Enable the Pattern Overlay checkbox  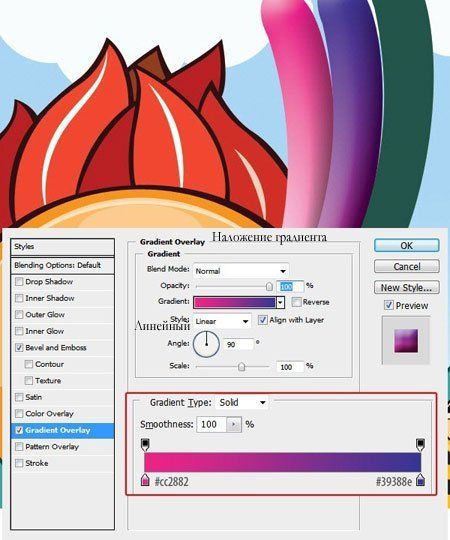[19, 447]
